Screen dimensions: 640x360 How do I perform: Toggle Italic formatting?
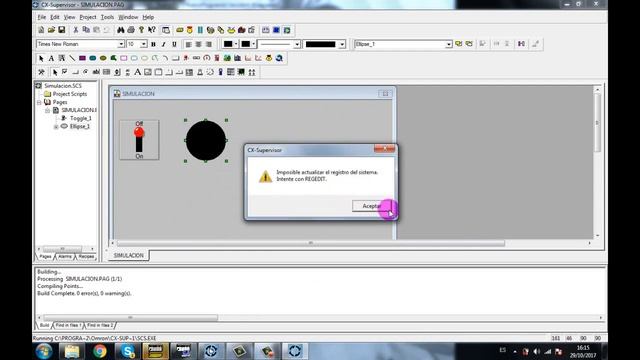pyautogui.click(x=164, y=44)
